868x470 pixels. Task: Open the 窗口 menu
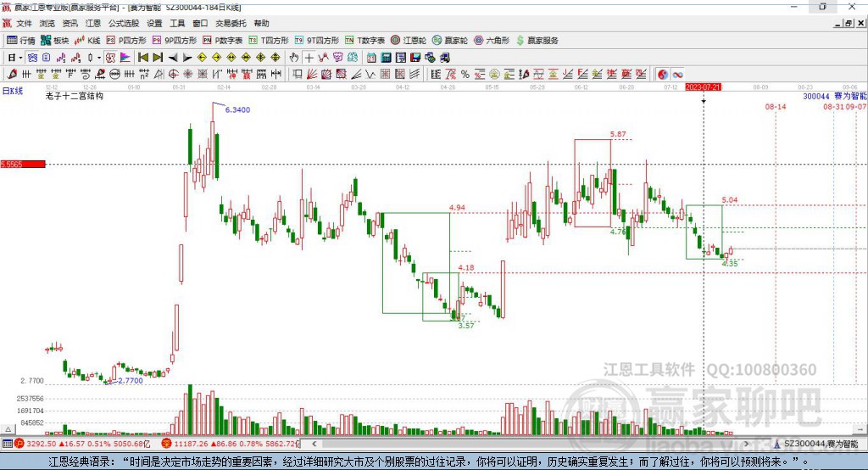coord(200,23)
